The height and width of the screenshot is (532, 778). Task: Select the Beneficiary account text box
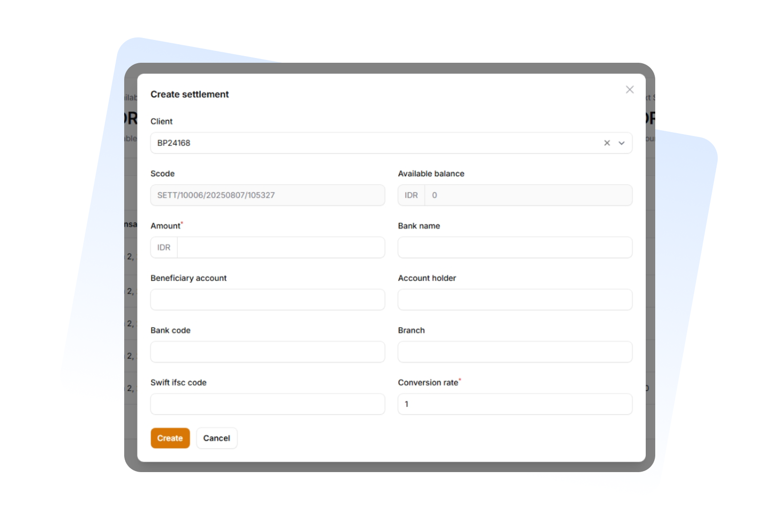coord(267,300)
